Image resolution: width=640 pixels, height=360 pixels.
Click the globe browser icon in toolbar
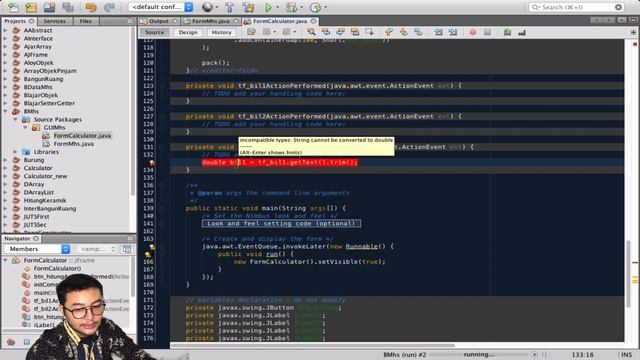click(x=207, y=7)
